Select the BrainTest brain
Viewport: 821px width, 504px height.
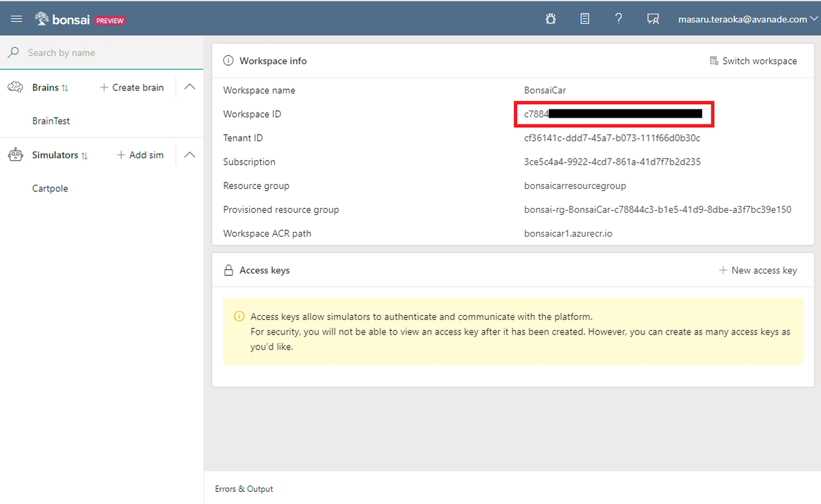tap(51, 121)
